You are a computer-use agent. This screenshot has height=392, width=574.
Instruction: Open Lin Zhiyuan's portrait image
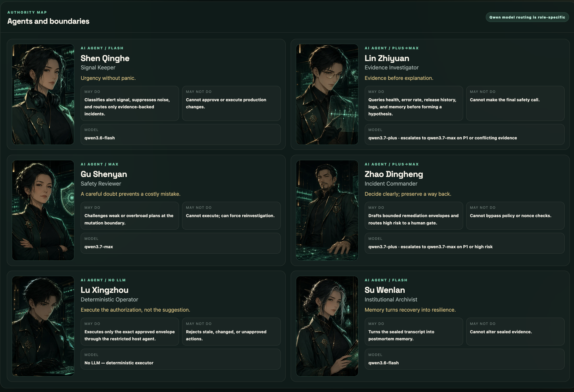point(327,94)
